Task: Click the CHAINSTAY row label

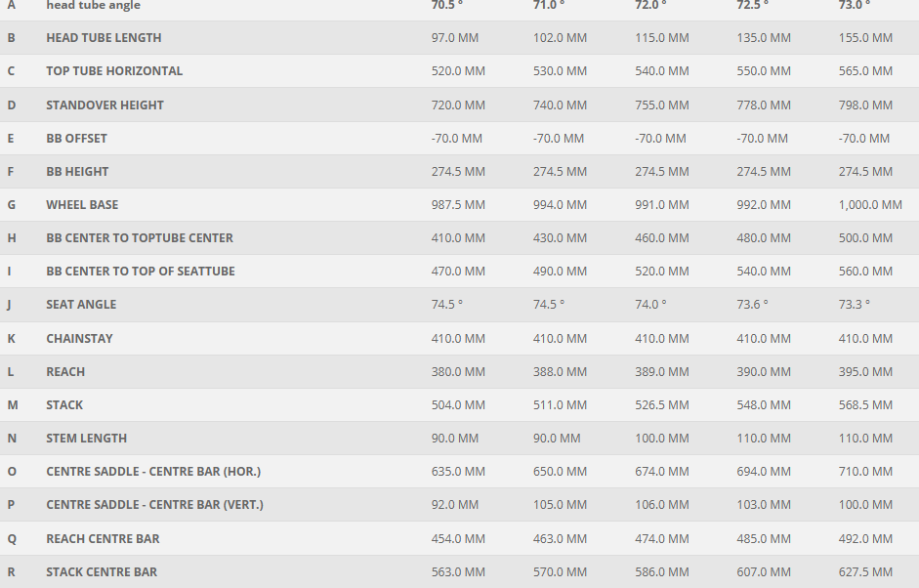Action: [x=79, y=339]
